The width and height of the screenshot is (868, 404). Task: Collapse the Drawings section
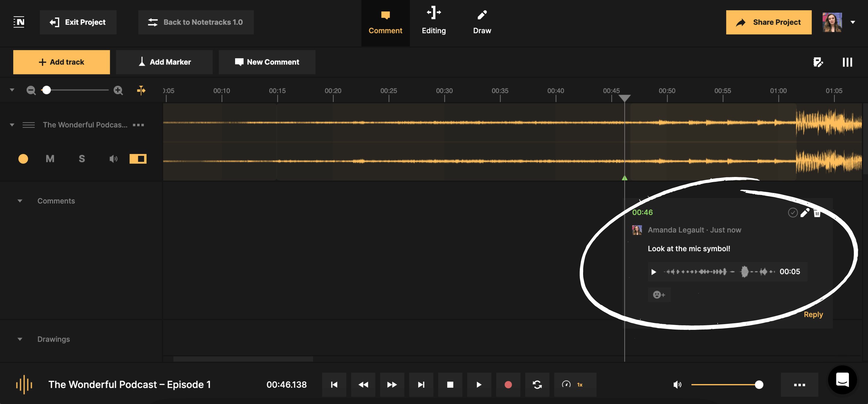[x=20, y=339]
